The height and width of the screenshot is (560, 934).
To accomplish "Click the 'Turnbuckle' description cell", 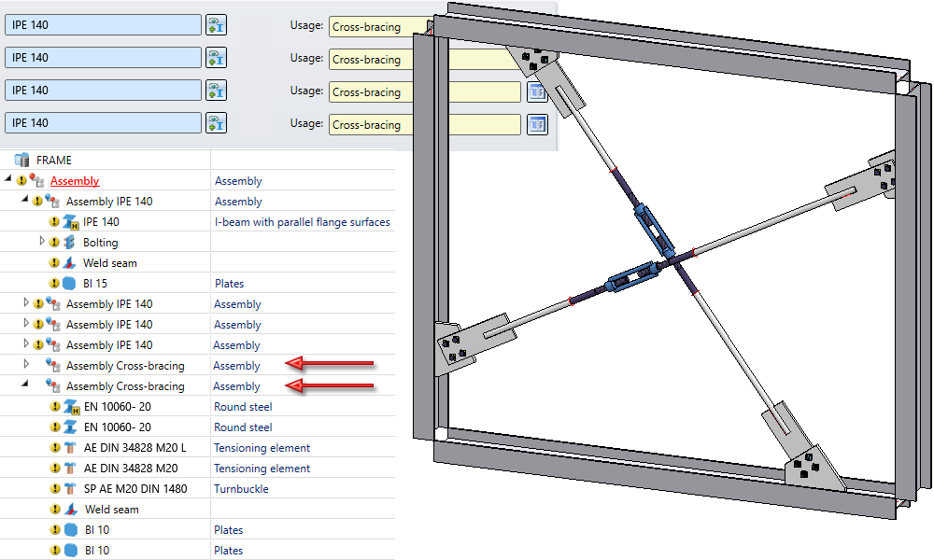I will [241, 488].
